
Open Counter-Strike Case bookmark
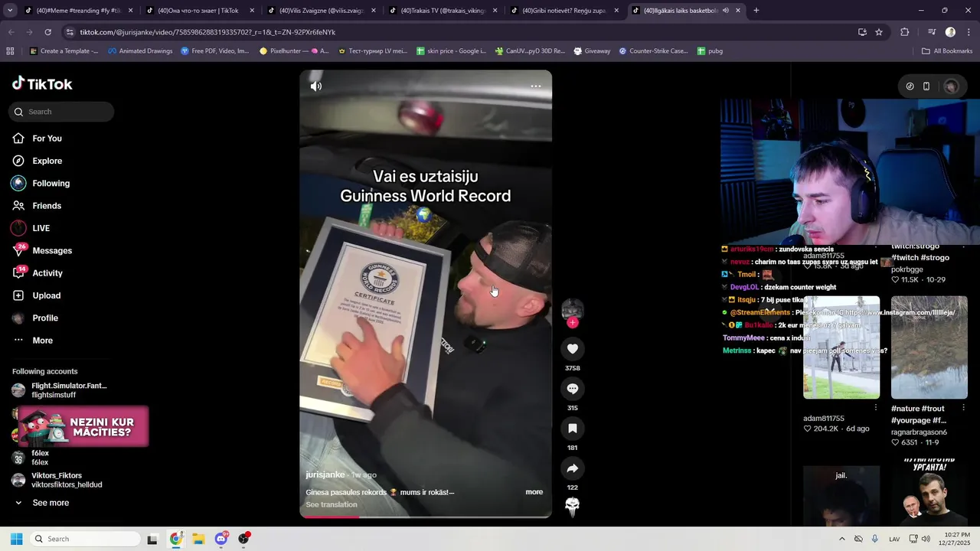(x=653, y=51)
